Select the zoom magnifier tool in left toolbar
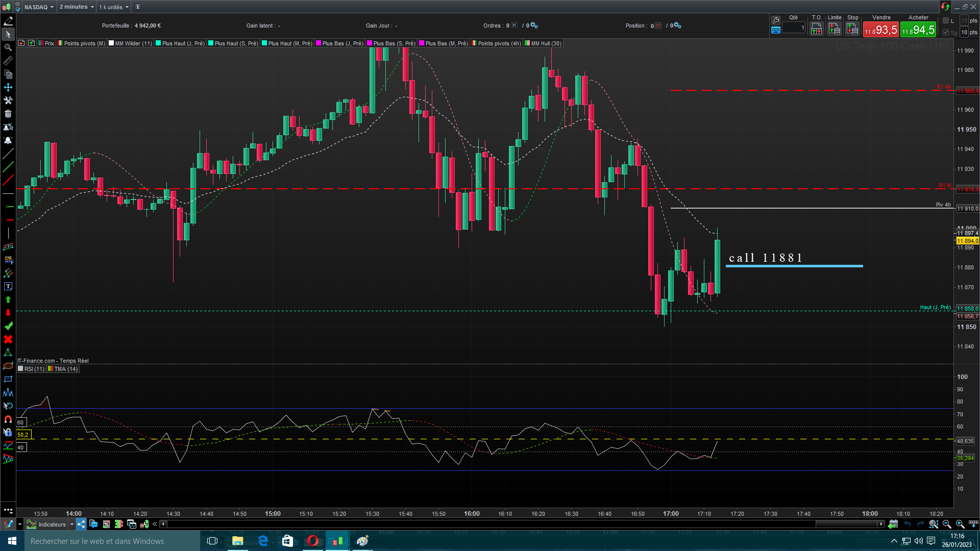980x551 pixels. tap(8, 47)
